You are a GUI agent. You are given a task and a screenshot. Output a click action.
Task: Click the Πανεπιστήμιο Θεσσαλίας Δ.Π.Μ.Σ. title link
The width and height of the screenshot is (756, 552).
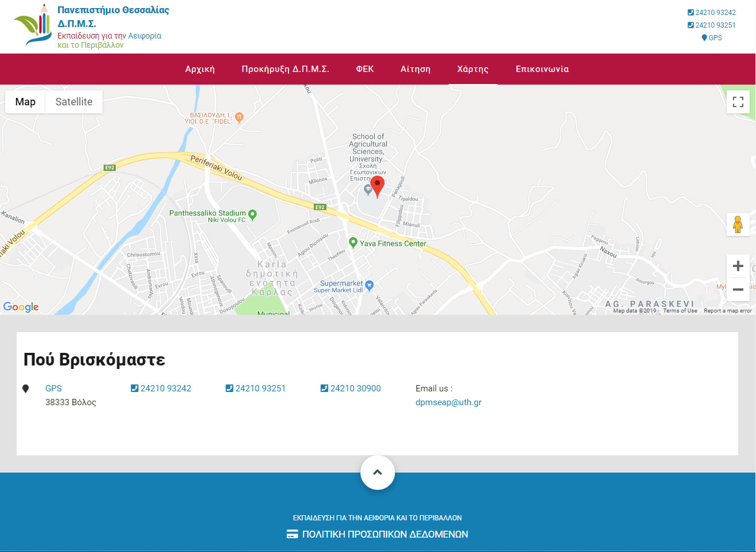pyautogui.click(x=113, y=17)
